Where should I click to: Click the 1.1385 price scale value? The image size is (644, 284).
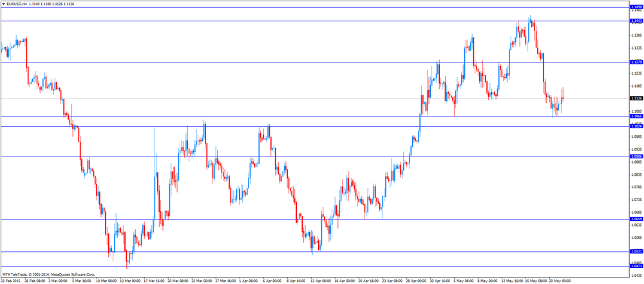[x=637, y=35]
